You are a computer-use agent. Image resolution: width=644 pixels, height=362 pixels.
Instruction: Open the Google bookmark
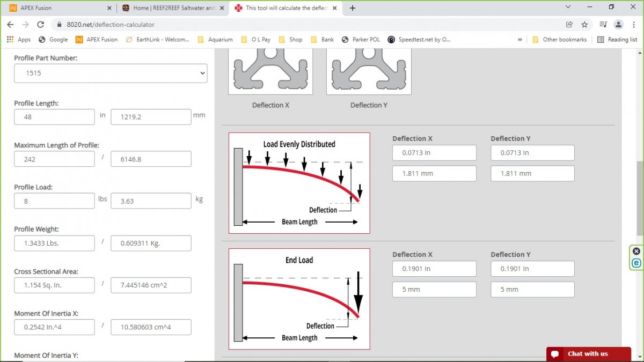coord(53,40)
